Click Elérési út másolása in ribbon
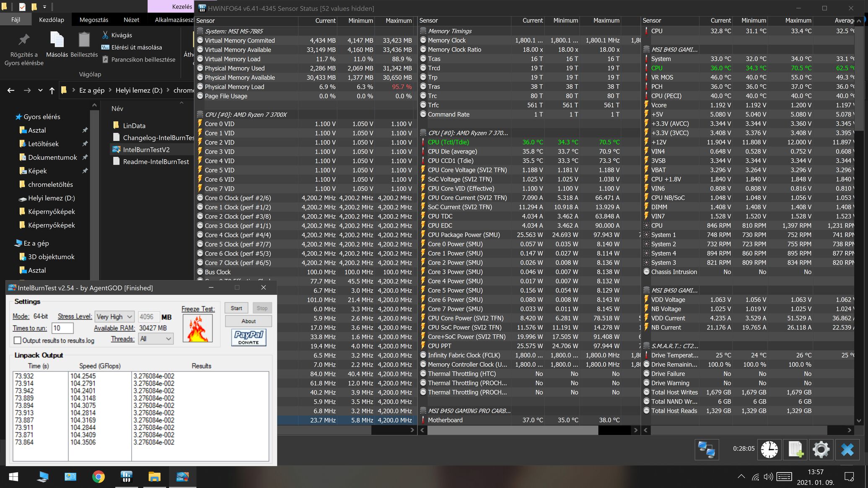The image size is (868, 488). 132,47
